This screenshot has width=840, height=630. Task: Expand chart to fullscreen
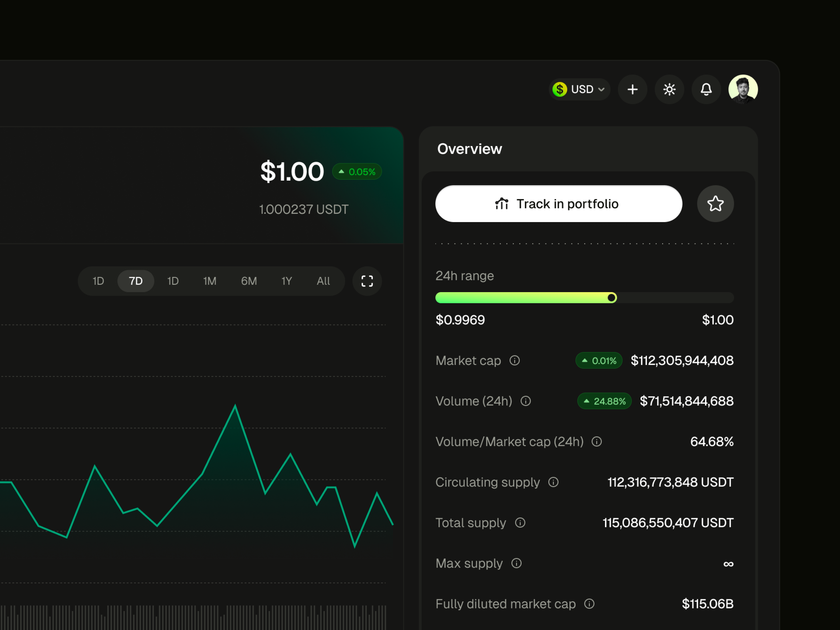coord(367,281)
